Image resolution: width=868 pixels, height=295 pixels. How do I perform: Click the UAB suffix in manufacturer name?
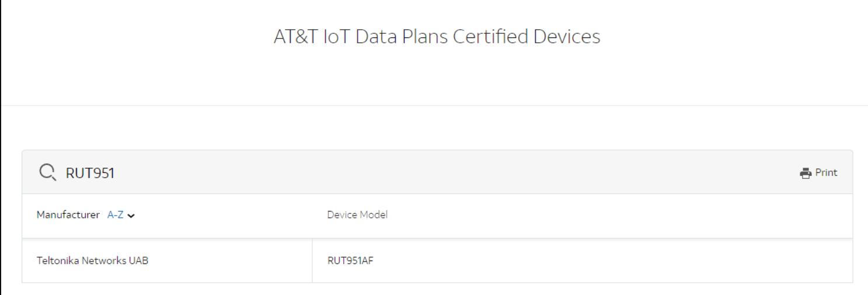point(139,261)
